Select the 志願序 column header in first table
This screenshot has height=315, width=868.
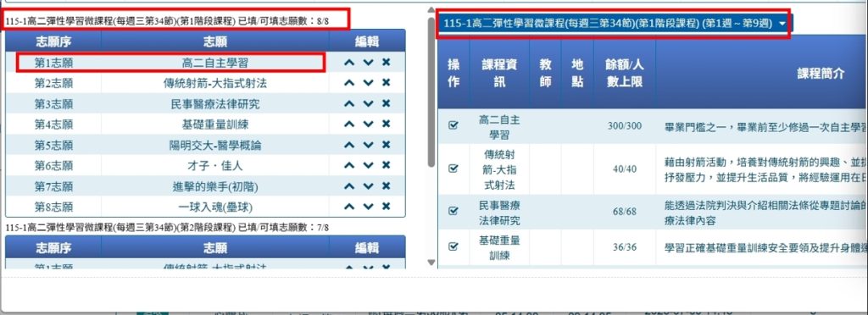pos(53,41)
